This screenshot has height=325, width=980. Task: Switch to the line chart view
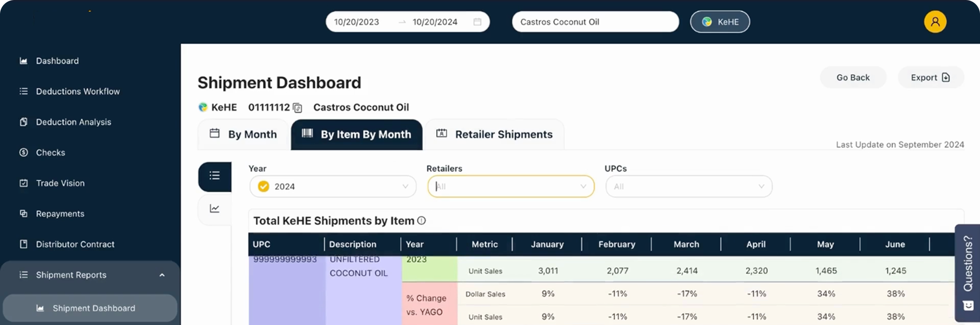215,209
